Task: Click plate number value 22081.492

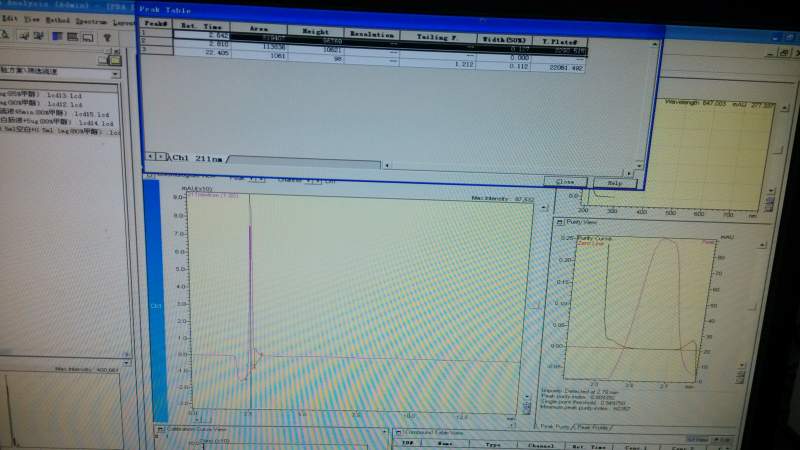Action: 559,67
